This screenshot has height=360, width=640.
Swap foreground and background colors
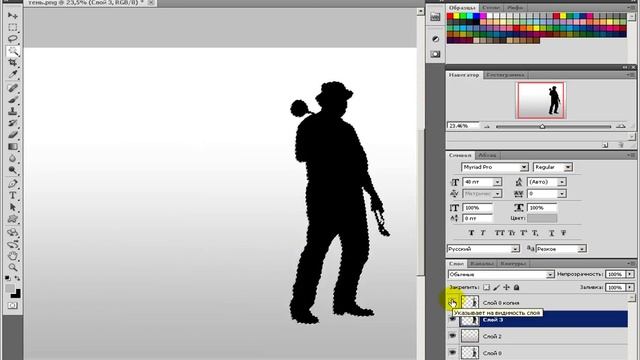[x=17, y=278]
